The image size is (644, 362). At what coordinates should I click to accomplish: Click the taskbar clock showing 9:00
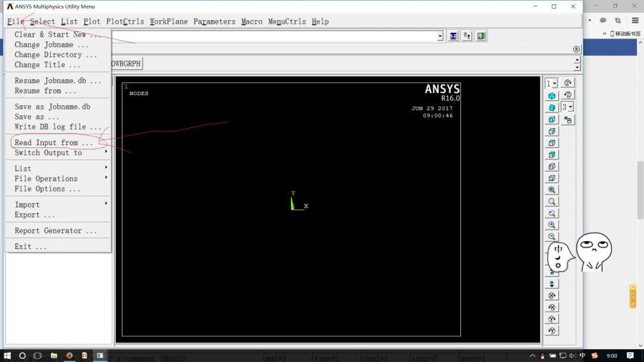point(612,356)
